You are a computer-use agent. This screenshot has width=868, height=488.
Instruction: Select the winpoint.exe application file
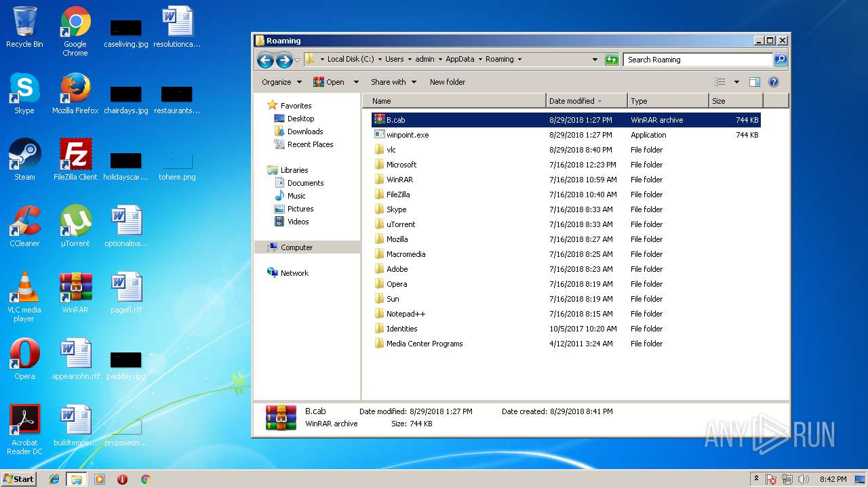click(566, 135)
